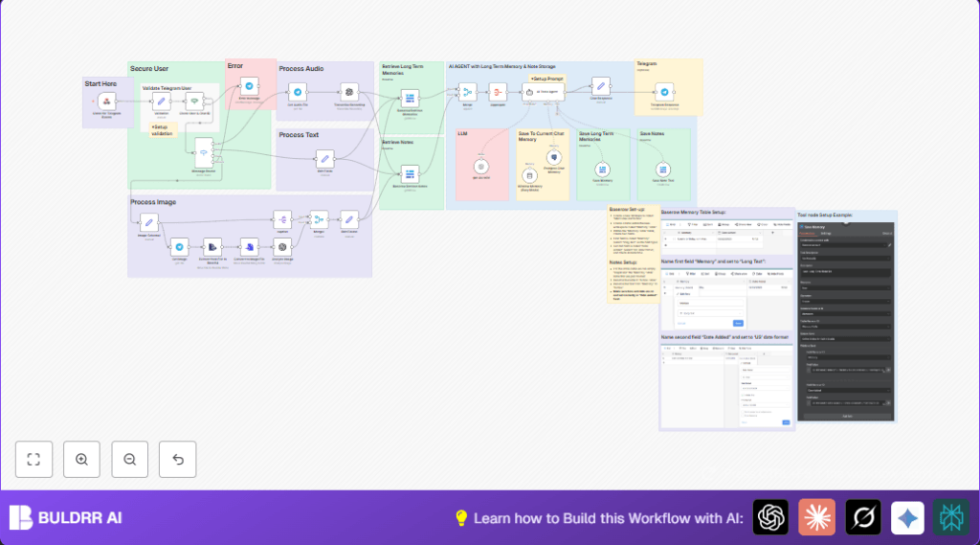Fit the workflow to view
This screenshot has width=980, height=545.
pos(33,460)
